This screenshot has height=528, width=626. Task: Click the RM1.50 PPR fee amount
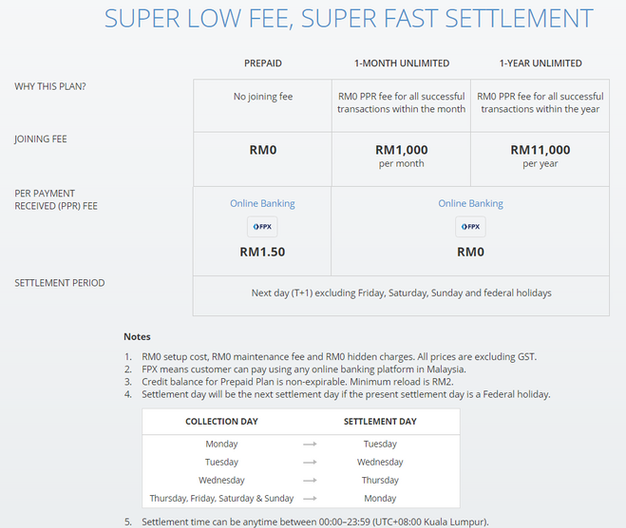pos(262,252)
